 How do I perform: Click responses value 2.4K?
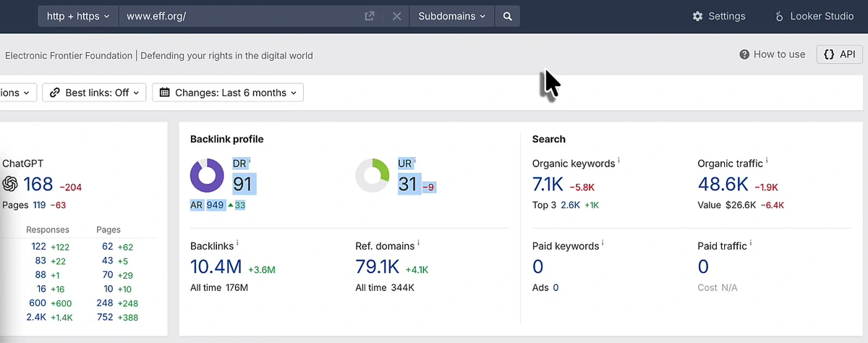pos(36,317)
